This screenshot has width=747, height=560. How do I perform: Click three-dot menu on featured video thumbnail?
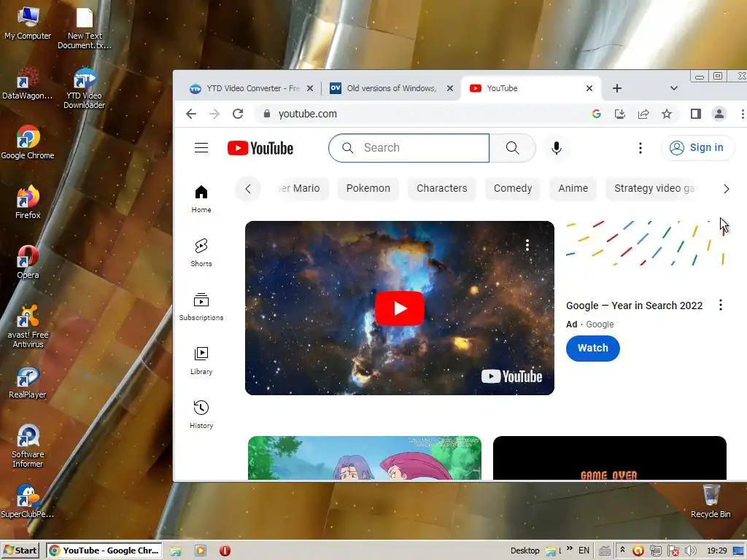tap(527, 245)
